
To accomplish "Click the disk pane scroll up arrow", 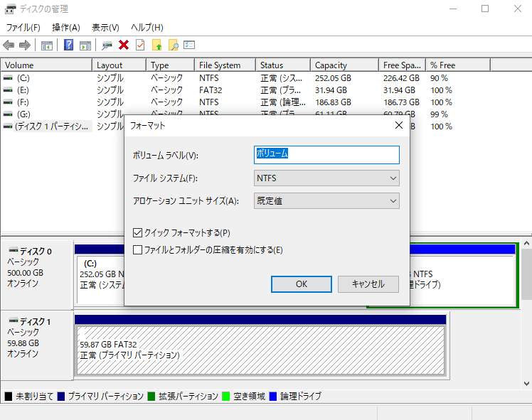I will [x=526, y=243].
